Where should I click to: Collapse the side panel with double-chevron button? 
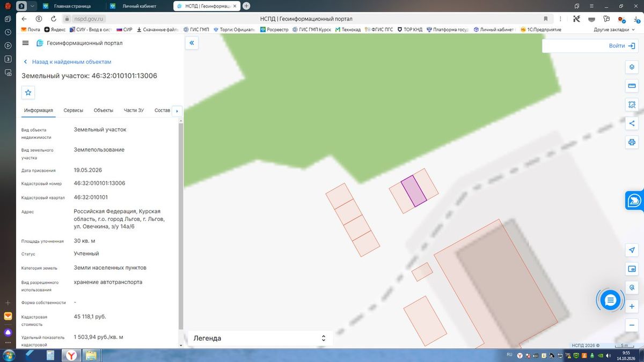[x=192, y=43]
